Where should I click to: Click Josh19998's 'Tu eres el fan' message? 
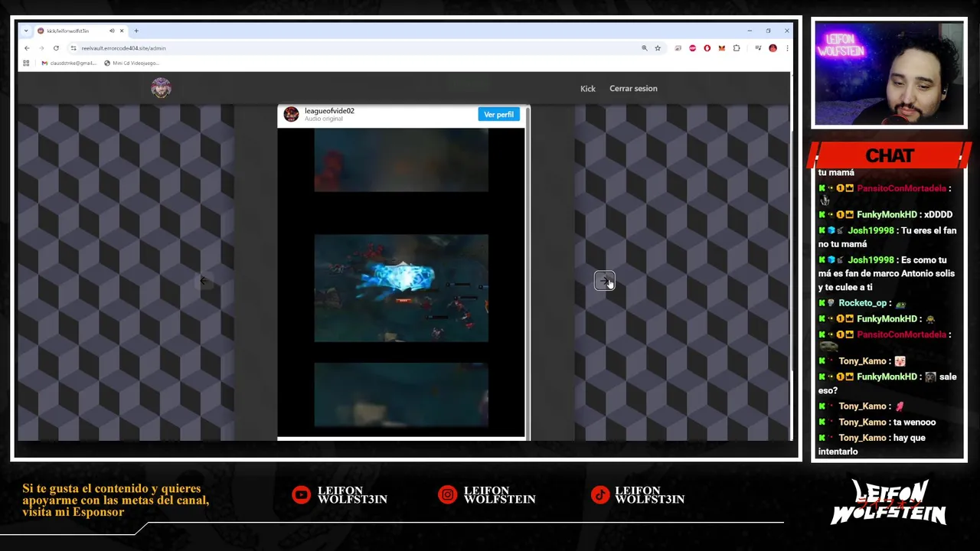click(887, 237)
